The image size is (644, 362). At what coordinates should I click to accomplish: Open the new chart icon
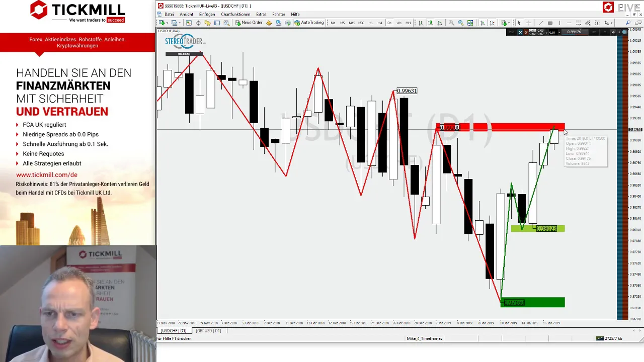(x=162, y=23)
